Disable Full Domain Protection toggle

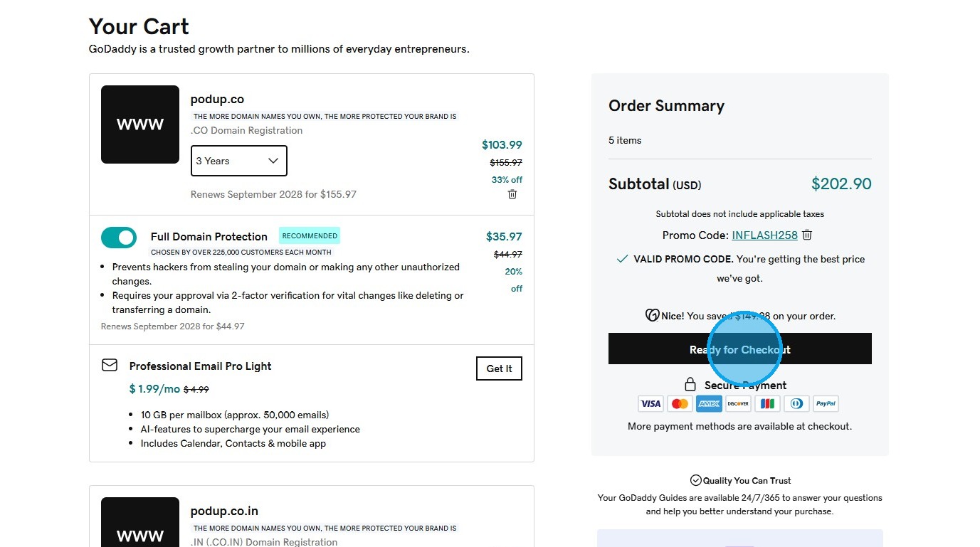[119, 238]
